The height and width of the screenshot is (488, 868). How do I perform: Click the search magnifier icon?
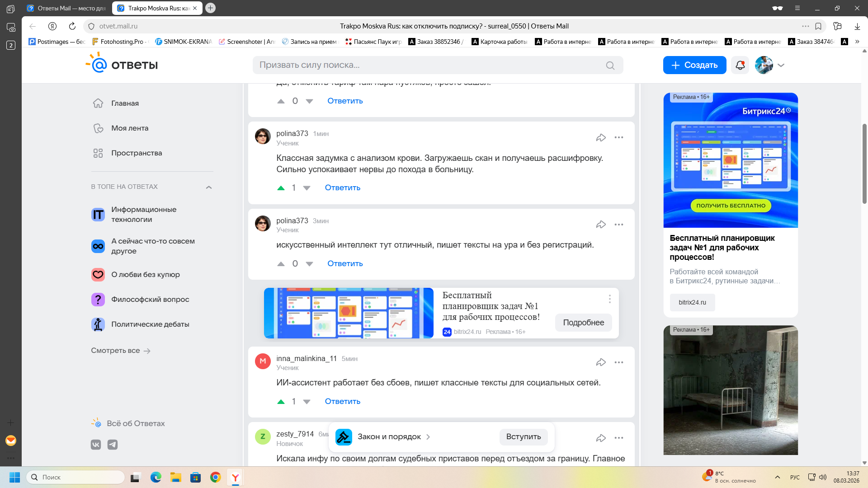(x=610, y=66)
